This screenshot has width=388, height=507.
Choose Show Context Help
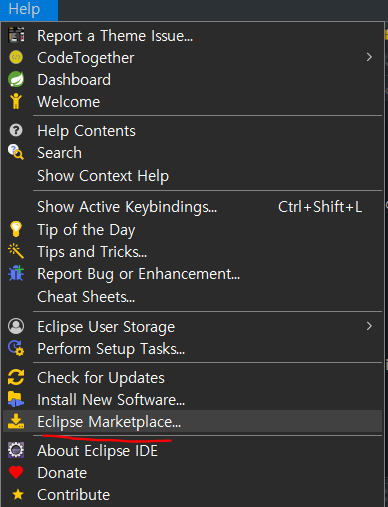[x=192, y=175]
